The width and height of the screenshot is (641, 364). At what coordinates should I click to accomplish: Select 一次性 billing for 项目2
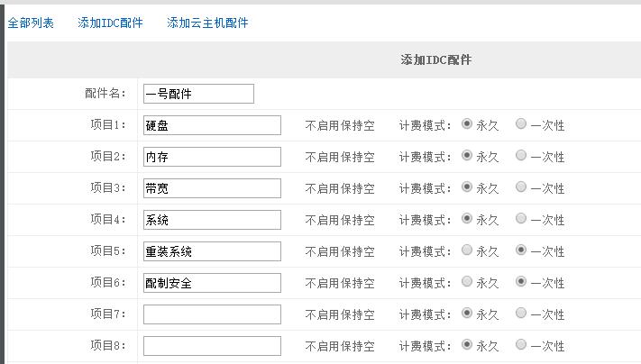[521, 156]
